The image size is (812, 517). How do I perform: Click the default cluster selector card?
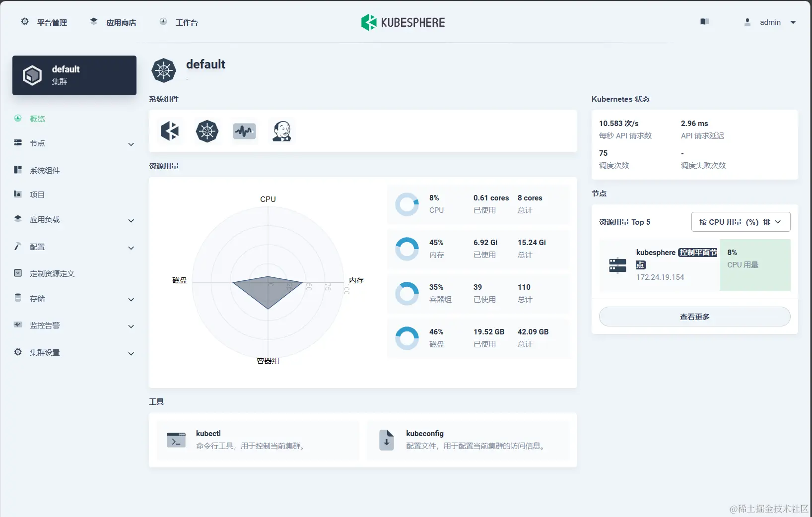[74, 75]
